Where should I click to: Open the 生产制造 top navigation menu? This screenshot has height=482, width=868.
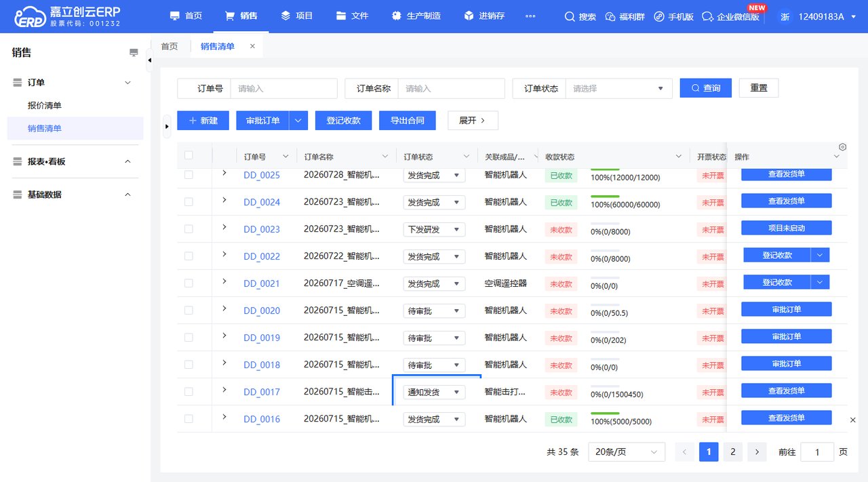[x=416, y=16]
